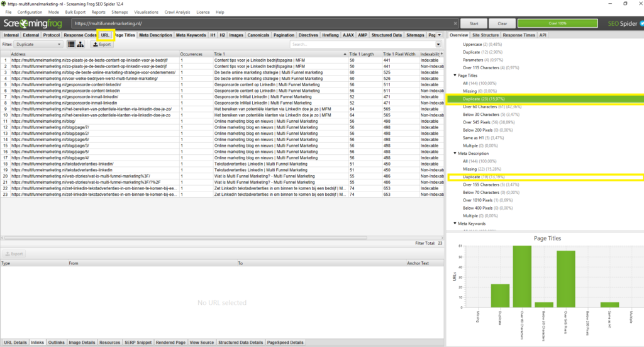The image size is (644, 347).
Task: Switch to the H1 tab
Action: click(x=213, y=35)
